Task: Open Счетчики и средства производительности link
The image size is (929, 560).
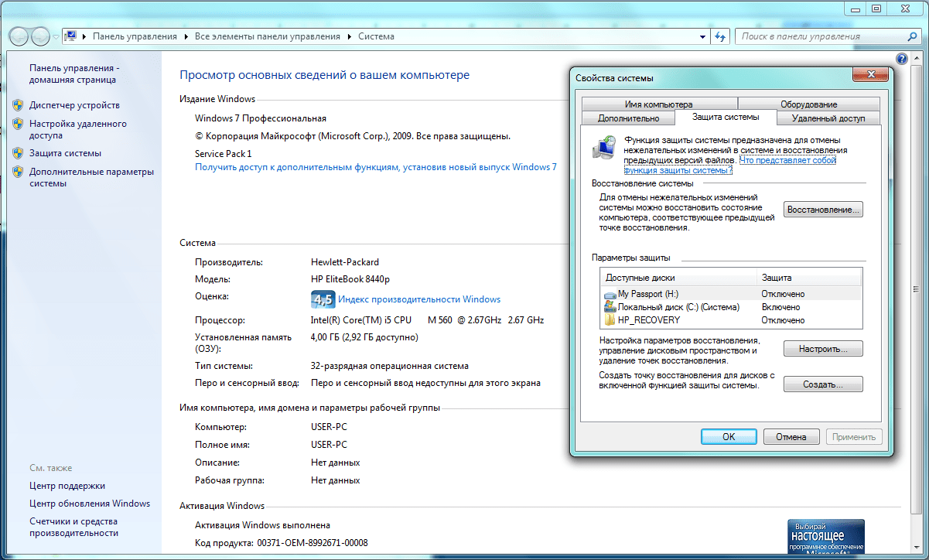Action: coord(74,528)
